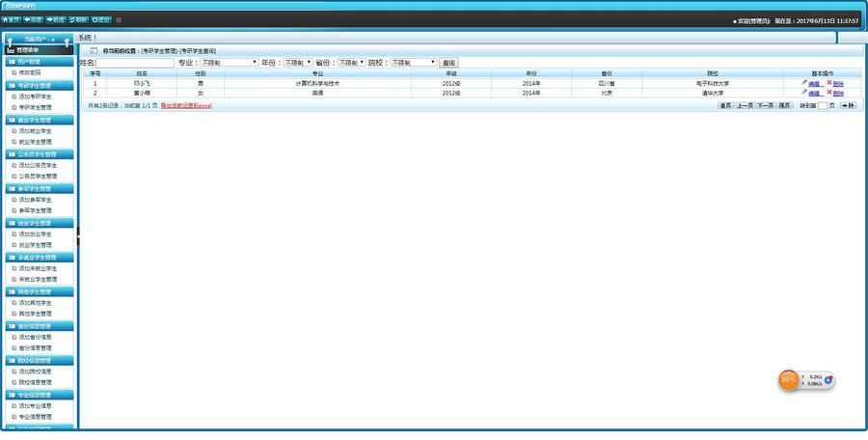Open the 省份 filter dropdown
This screenshot has width=868, height=440.
tap(351, 63)
